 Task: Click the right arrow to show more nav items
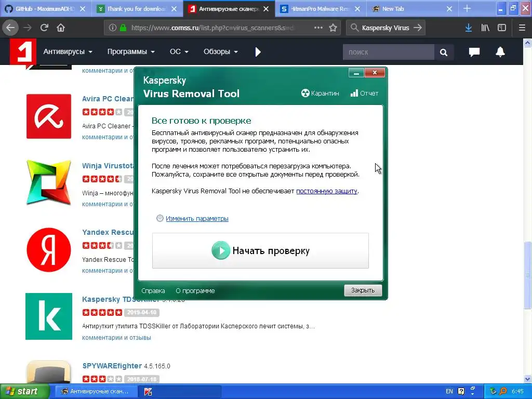pyautogui.click(x=258, y=52)
